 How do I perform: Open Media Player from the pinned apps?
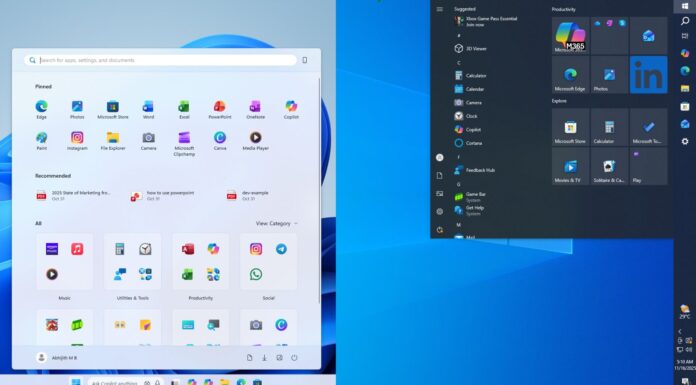(255, 141)
